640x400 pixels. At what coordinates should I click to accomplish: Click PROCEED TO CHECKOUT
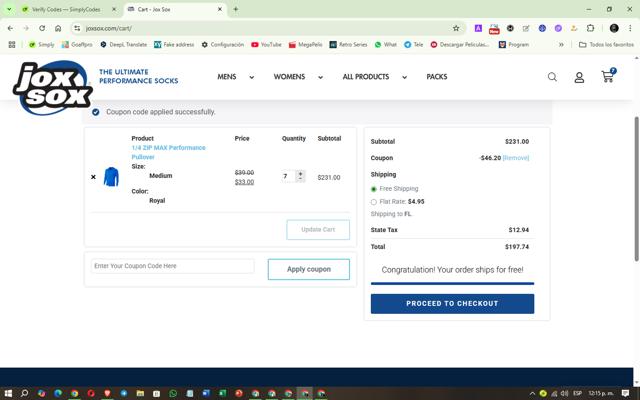click(452, 304)
